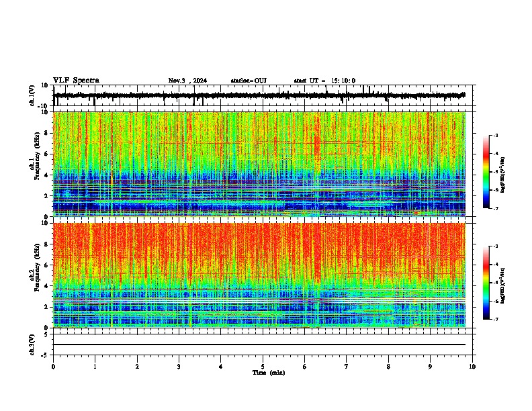
Task: Click the "ch.3(V)" axis label
Action: pos(32,345)
